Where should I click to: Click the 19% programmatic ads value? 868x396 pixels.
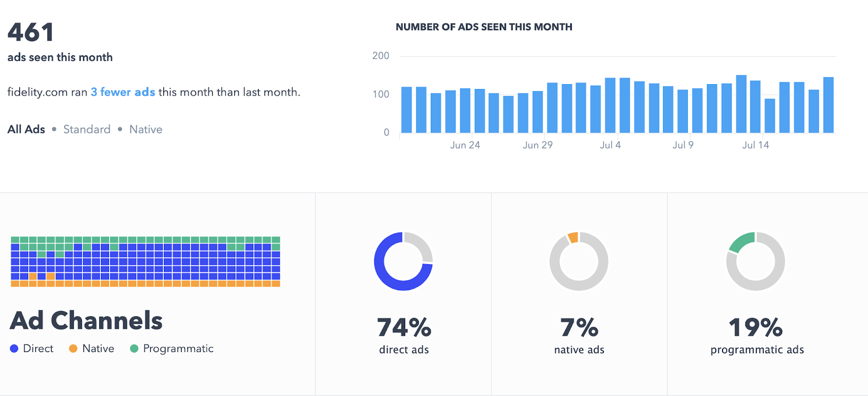756,328
